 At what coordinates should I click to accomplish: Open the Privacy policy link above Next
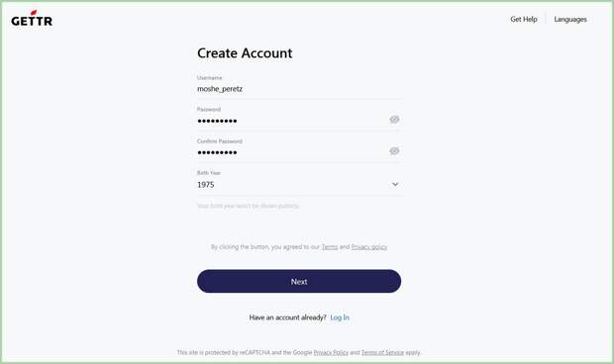click(x=369, y=246)
